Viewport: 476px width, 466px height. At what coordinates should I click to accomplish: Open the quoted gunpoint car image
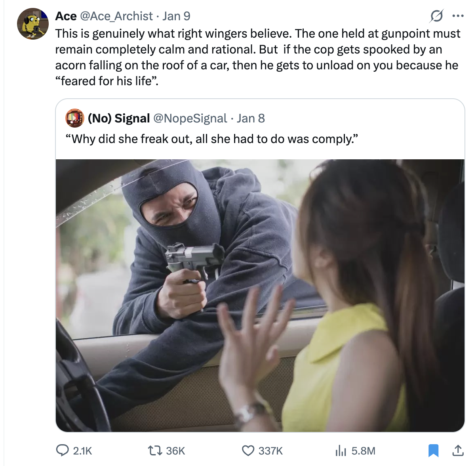tap(260, 295)
